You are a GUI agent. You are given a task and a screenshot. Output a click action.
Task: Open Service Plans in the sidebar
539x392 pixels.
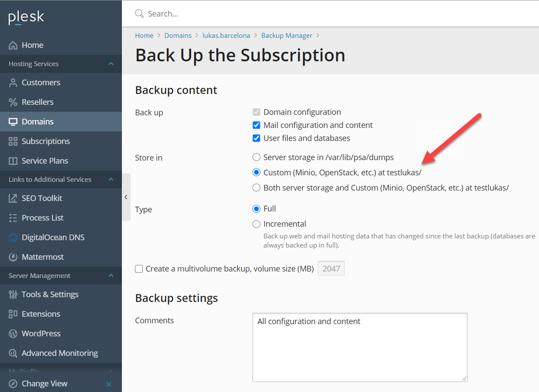[45, 161]
